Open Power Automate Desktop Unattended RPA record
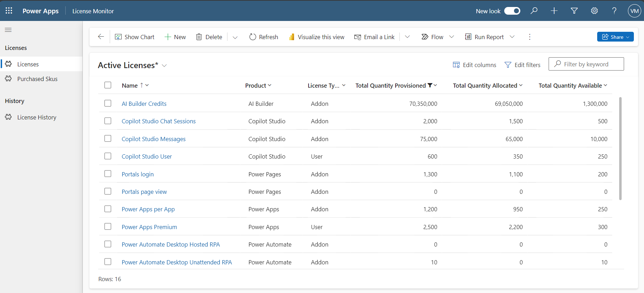 177,262
